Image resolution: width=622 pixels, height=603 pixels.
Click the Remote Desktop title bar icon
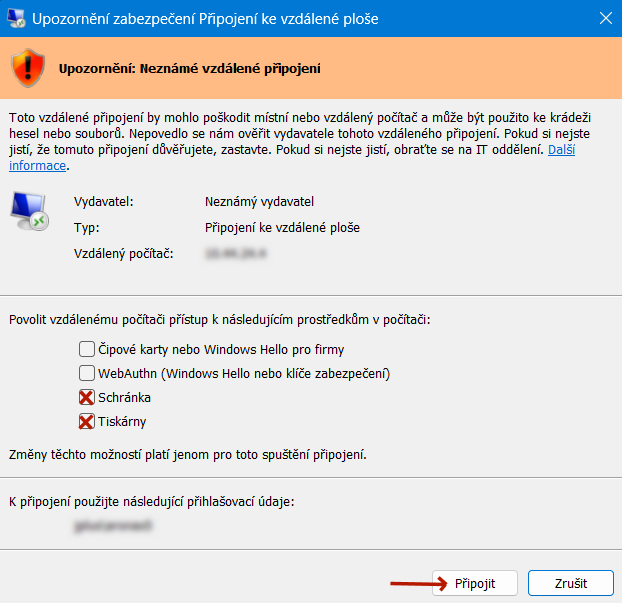tap(17, 18)
